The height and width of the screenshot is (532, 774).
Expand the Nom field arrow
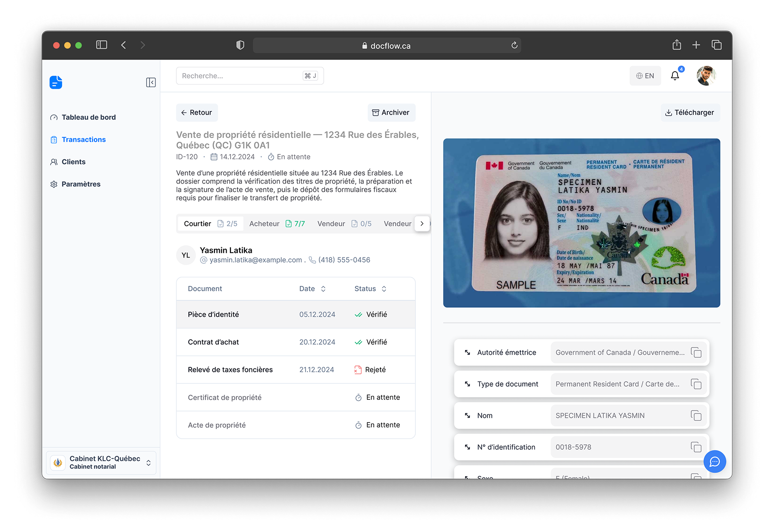(468, 415)
